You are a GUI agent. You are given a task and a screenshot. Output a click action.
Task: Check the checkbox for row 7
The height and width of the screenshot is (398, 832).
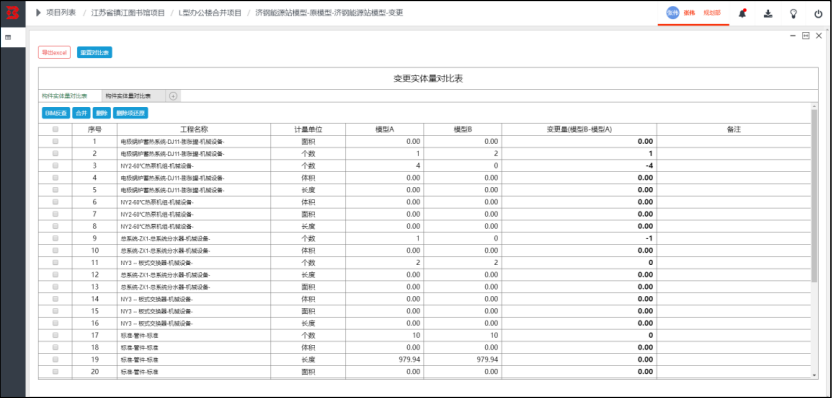[x=55, y=214]
